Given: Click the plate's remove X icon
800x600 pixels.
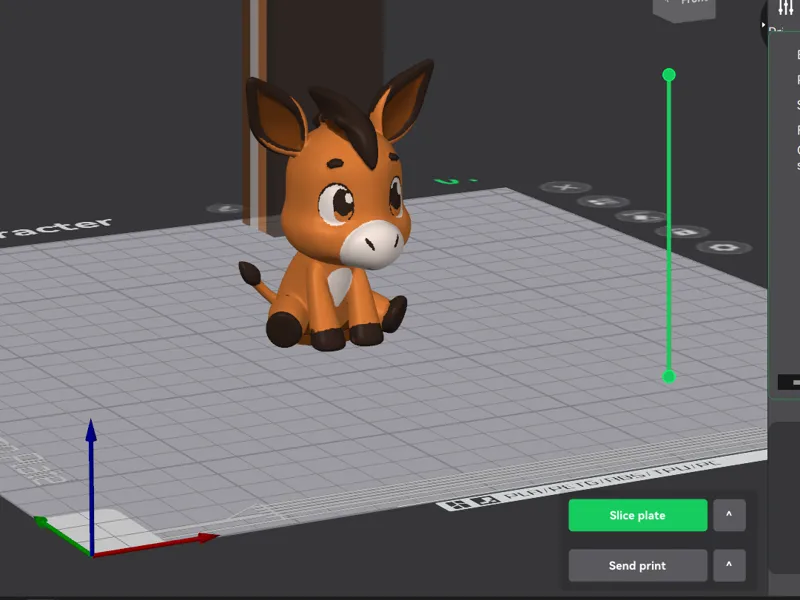Looking at the screenshot, I should [565, 187].
